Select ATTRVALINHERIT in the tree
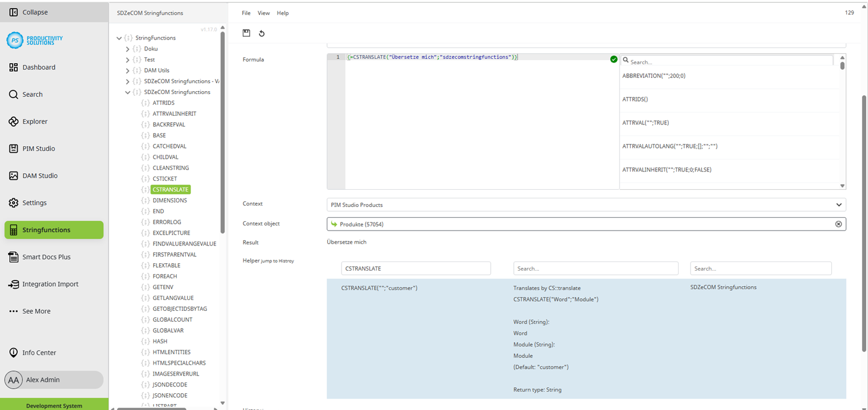868x410 pixels. tap(175, 114)
